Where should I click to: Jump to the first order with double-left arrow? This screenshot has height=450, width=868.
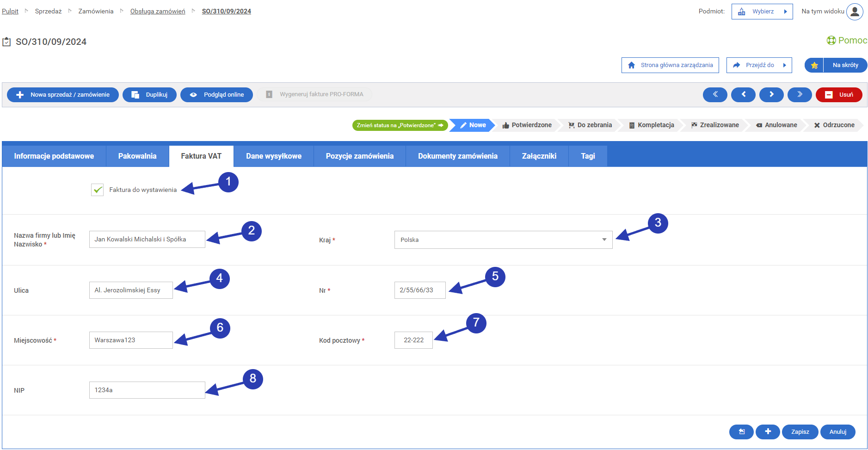(x=714, y=94)
